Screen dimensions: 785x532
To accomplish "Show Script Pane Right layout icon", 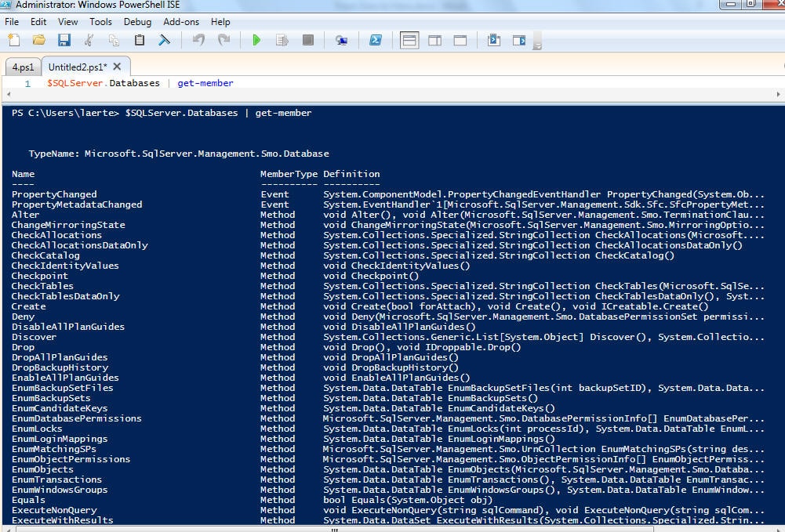I will pos(434,40).
